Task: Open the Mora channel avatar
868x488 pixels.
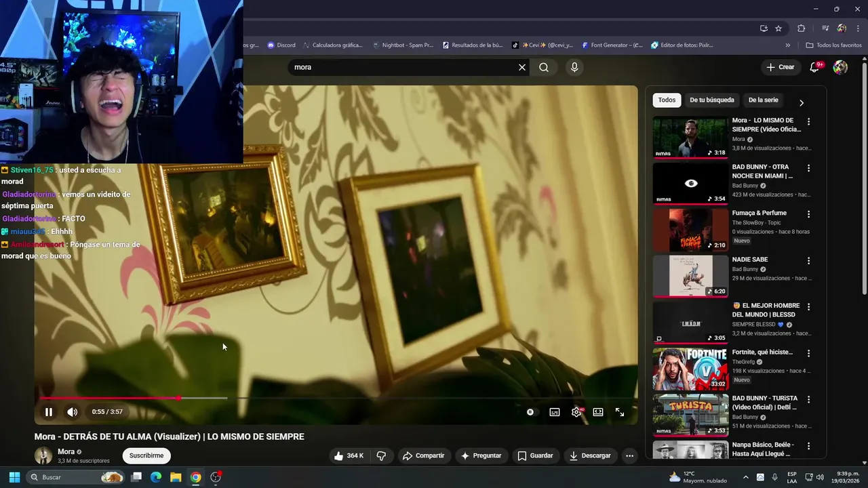Action: [43, 455]
